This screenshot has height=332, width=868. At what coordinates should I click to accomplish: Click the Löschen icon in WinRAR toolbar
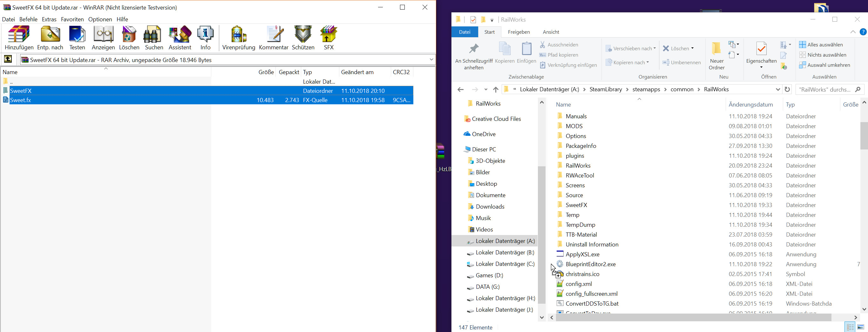(129, 38)
